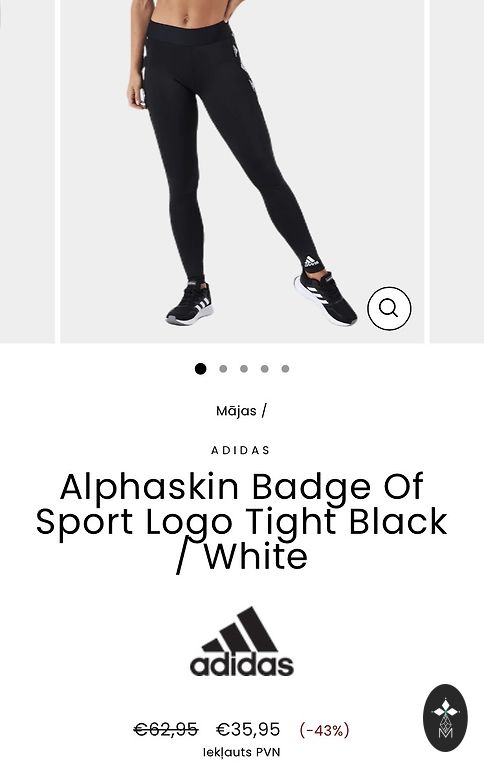Click the Alphaskin Badge Of Sport product title
Viewport: 484px width, 768px height.
tap(242, 521)
